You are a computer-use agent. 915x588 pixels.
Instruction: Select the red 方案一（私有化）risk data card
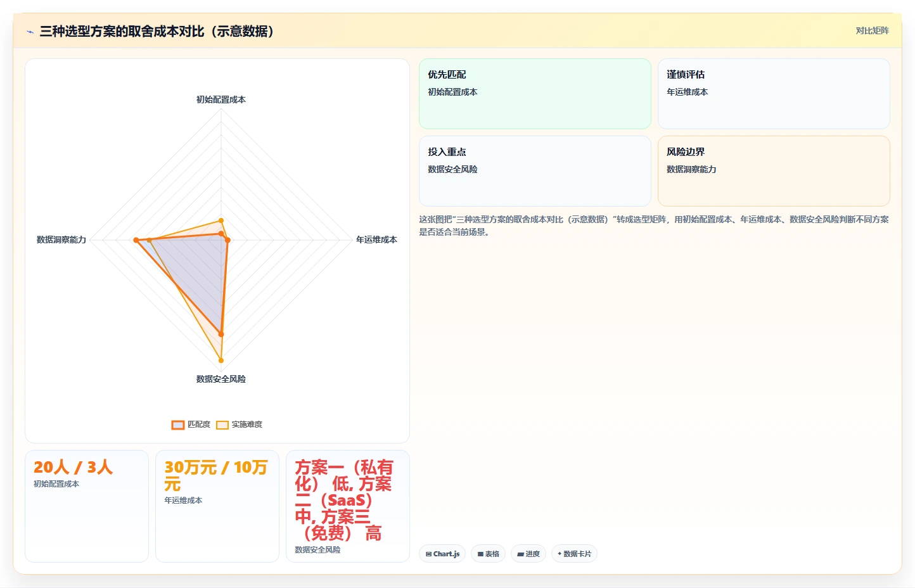(x=348, y=506)
